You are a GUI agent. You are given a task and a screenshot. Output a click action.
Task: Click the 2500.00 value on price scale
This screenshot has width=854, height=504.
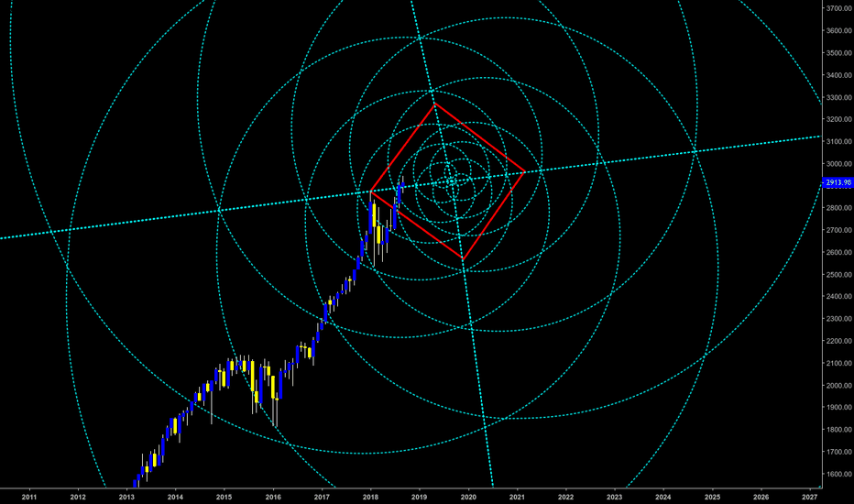[x=838, y=275]
